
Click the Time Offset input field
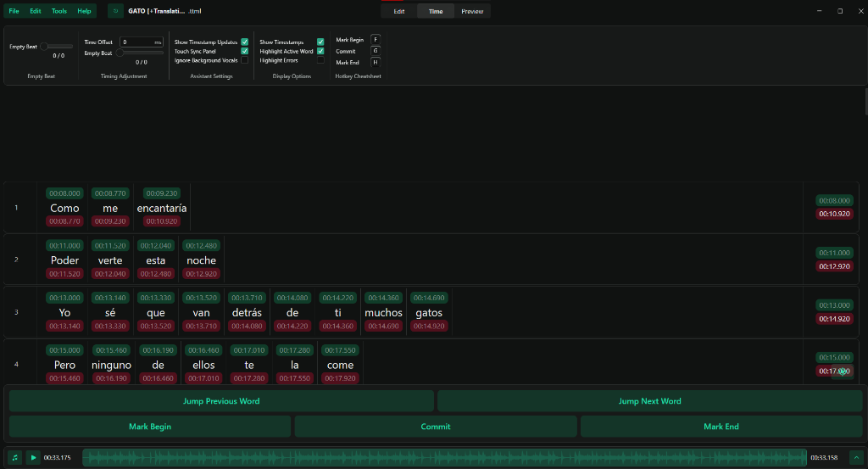(142, 42)
